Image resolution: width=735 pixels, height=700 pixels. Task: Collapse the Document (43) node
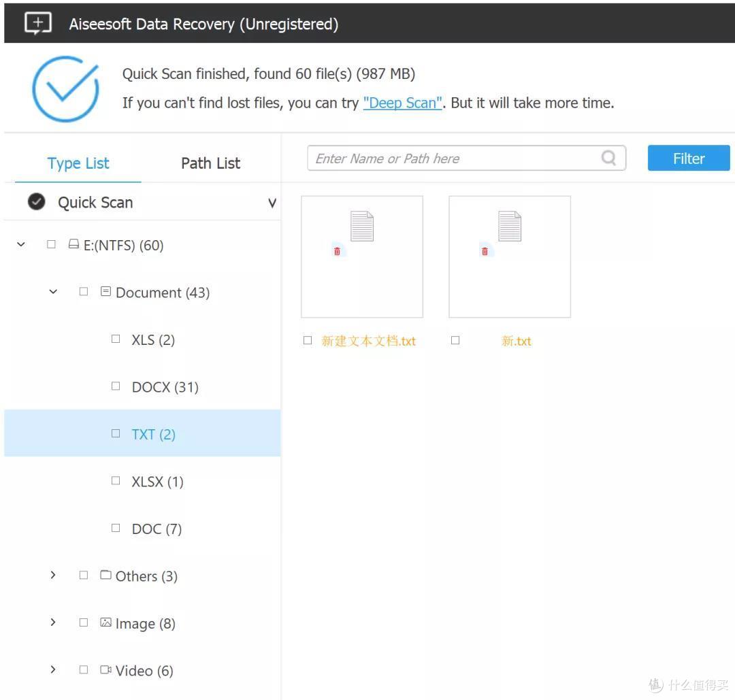coord(54,291)
